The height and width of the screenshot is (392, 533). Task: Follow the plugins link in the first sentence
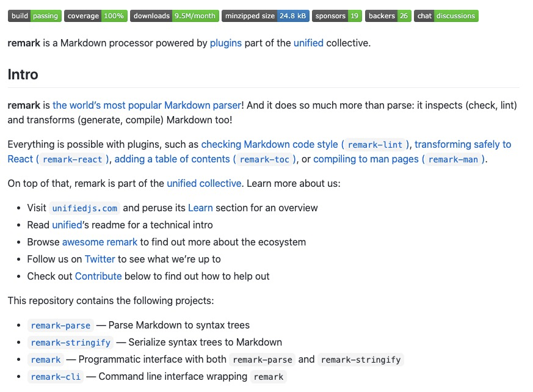[226, 43]
